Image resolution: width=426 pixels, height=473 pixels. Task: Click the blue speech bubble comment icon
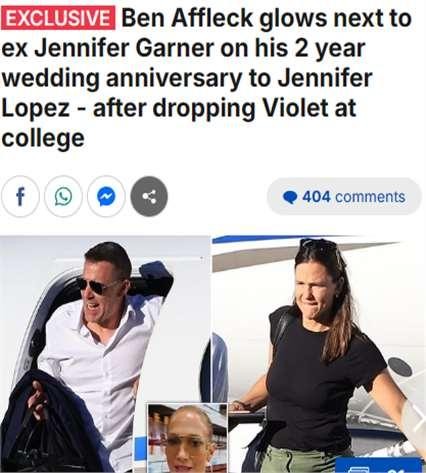(290, 197)
